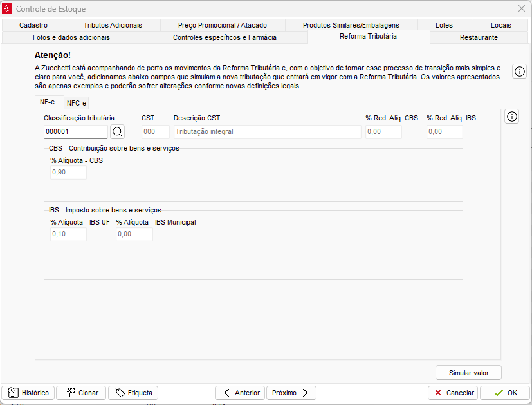The height and width of the screenshot is (405, 532).
Task: Switch to the Tributos Adicionais tab
Action: [x=113, y=25]
